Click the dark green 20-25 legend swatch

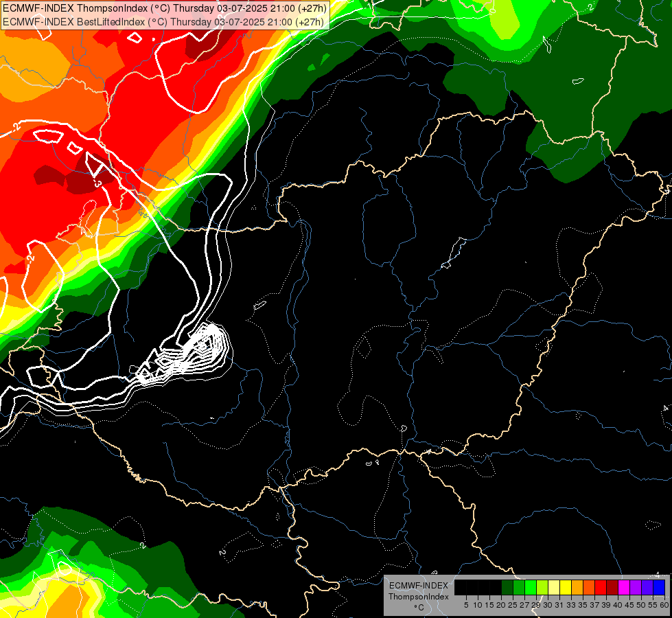pos(507,587)
